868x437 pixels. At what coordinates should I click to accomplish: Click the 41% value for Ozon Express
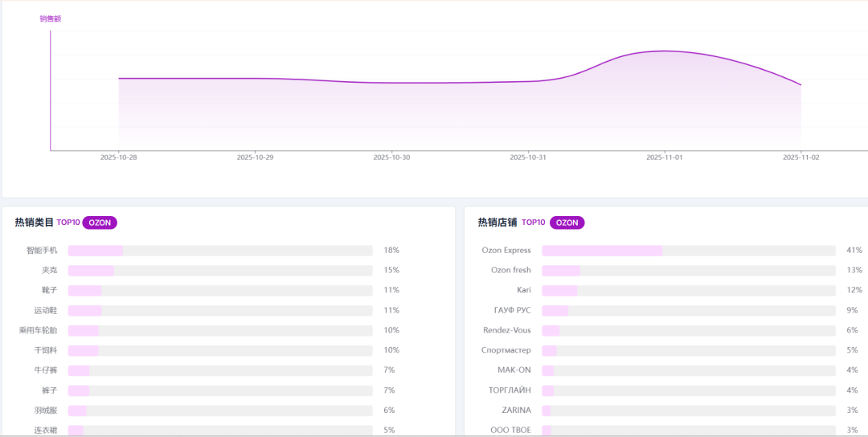pos(854,251)
